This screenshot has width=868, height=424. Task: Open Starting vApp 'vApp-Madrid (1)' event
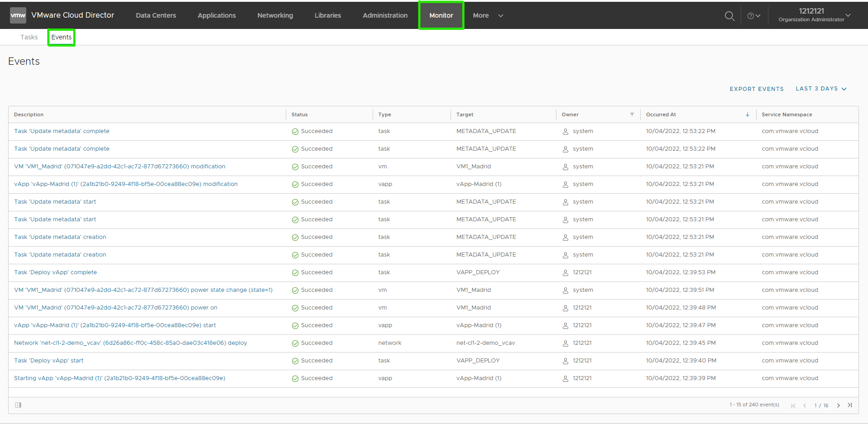click(x=120, y=378)
